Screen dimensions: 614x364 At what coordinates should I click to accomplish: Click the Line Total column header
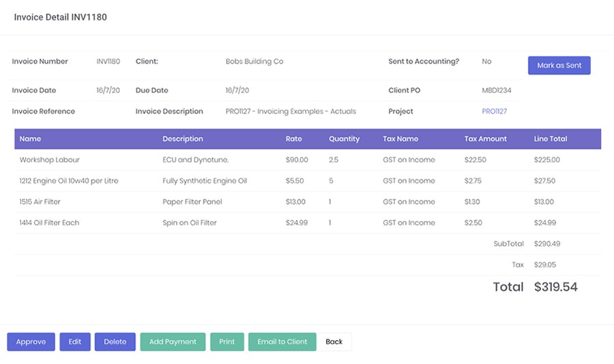[550, 139]
